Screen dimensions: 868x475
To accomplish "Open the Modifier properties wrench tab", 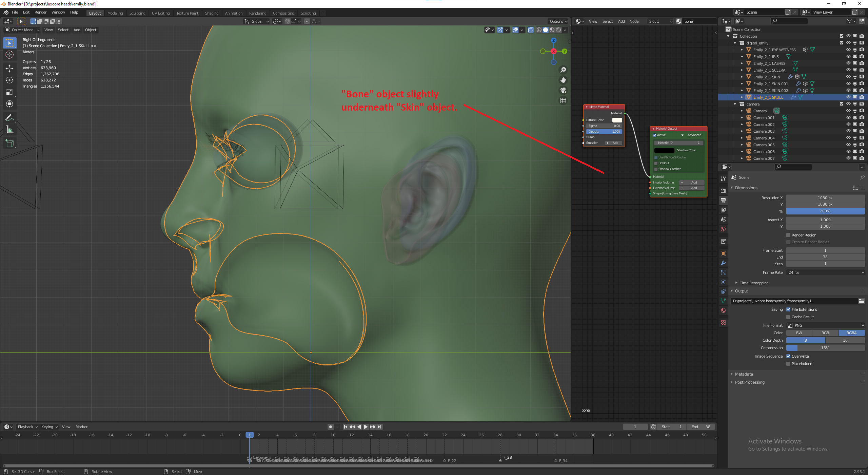I will (x=723, y=263).
